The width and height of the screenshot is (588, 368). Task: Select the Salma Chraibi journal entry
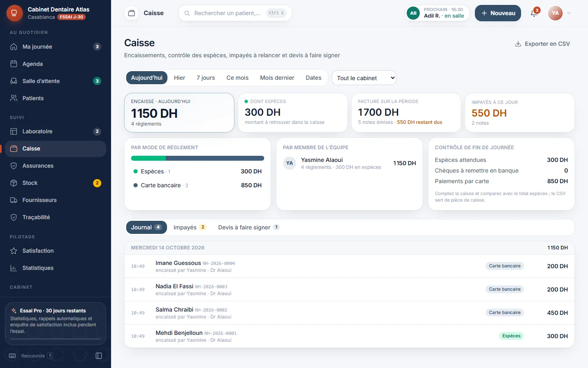click(x=350, y=313)
